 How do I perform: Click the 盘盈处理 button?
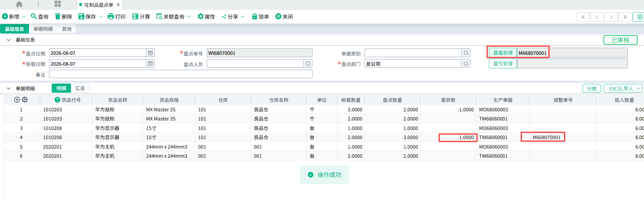(503, 53)
